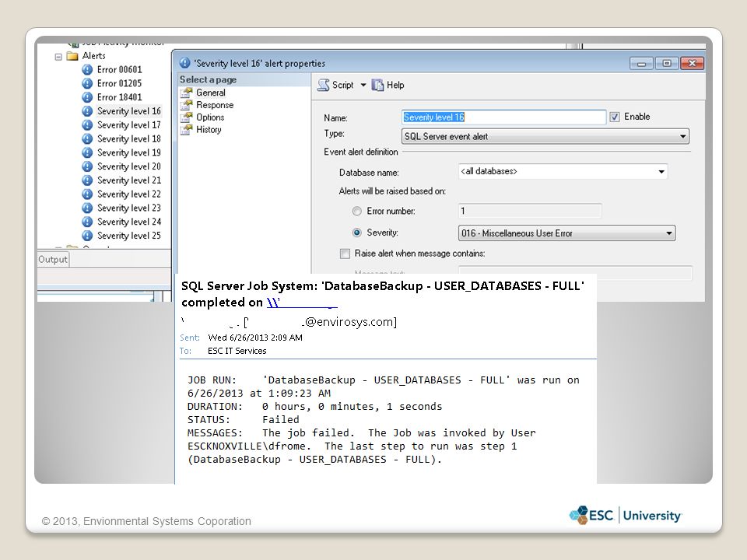Click the Severity level 22 alert icon
The height and width of the screenshot is (560, 747).
[x=87, y=194]
